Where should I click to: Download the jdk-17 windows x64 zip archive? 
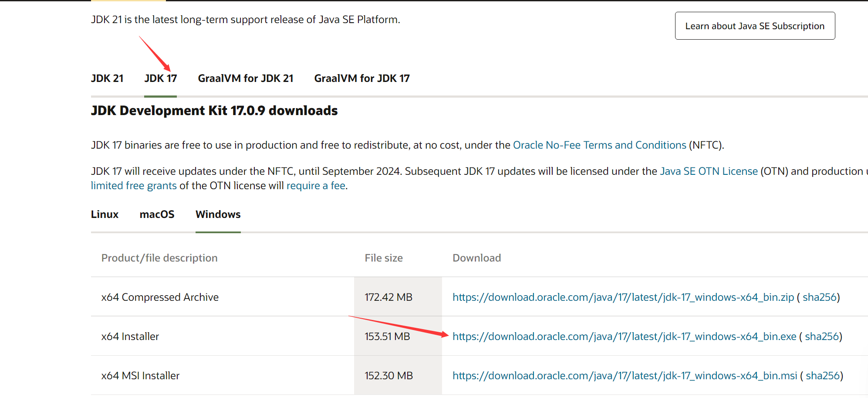pos(623,297)
